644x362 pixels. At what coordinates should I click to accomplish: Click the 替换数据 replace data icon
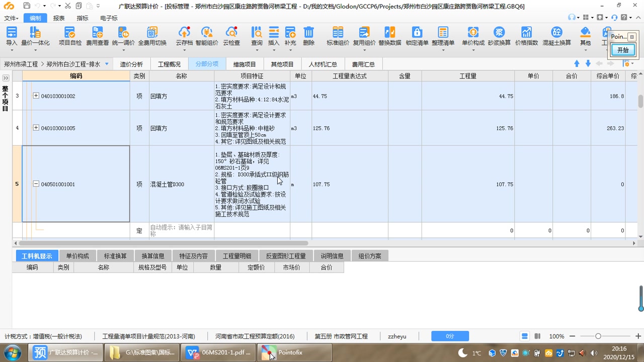tap(390, 33)
